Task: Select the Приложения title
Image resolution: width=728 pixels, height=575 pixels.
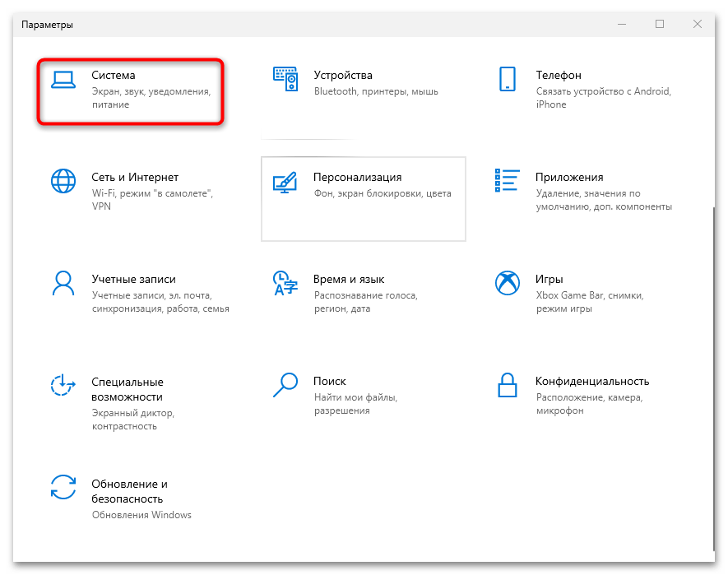Action: (x=569, y=177)
